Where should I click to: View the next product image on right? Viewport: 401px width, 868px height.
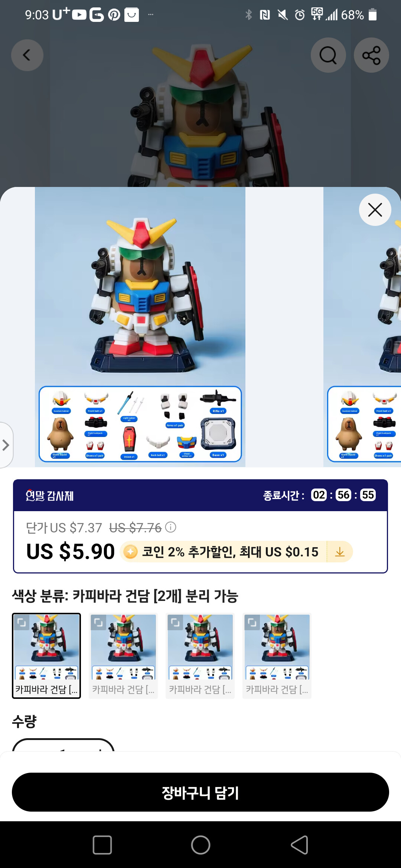(362, 327)
